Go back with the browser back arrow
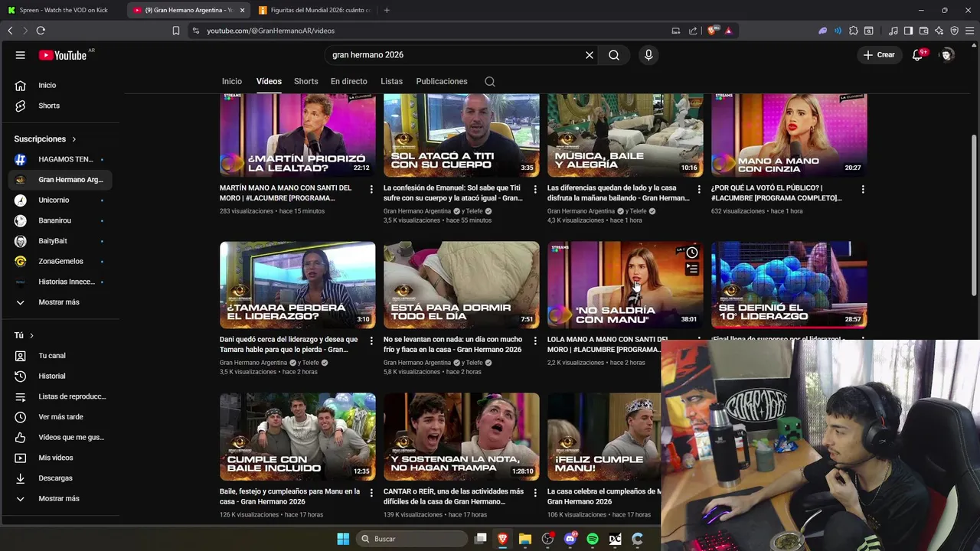This screenshot has width=980, height=551. (x=10, y=31)
